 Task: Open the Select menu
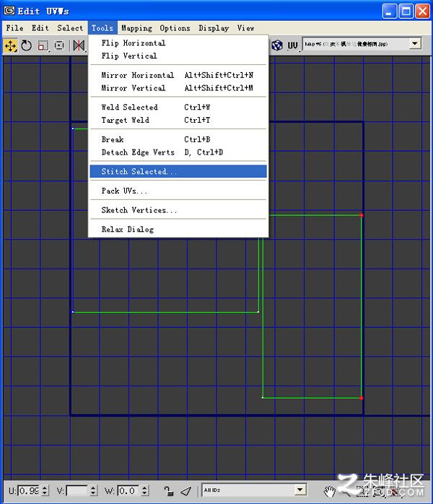(x=70, y=28)
